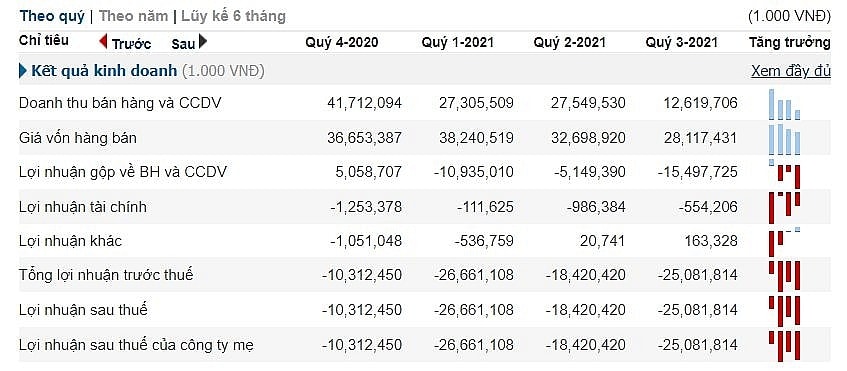Go to later quarters with Sau
Viewport: 847px width, 371px height.
[183, 44]
